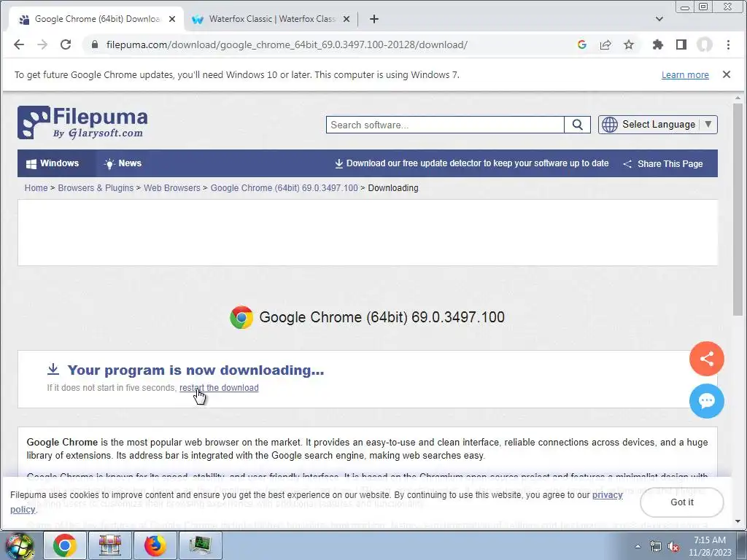
Task: Open Web Browsers breadcrumb
Action: (x=172, y=188)
